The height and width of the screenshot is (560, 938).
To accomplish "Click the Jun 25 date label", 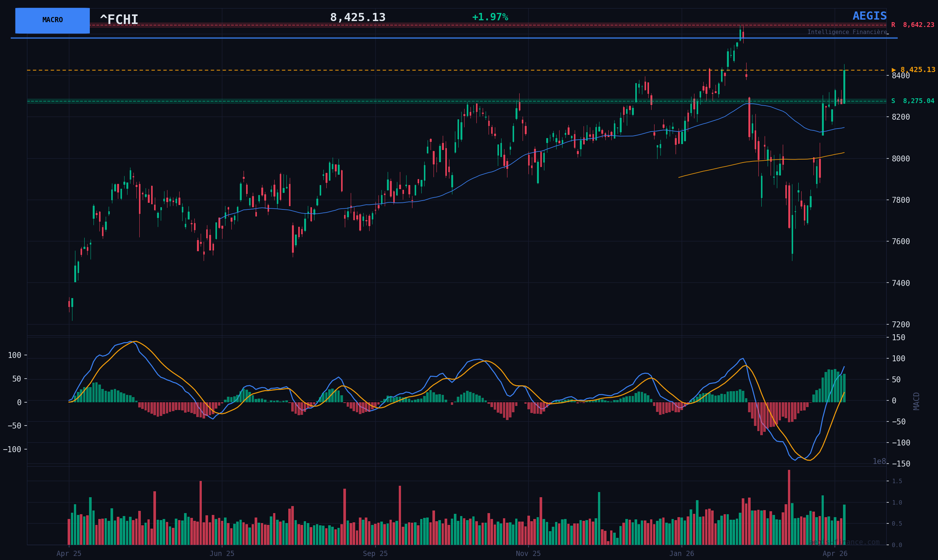I will (x=222, y=554).
